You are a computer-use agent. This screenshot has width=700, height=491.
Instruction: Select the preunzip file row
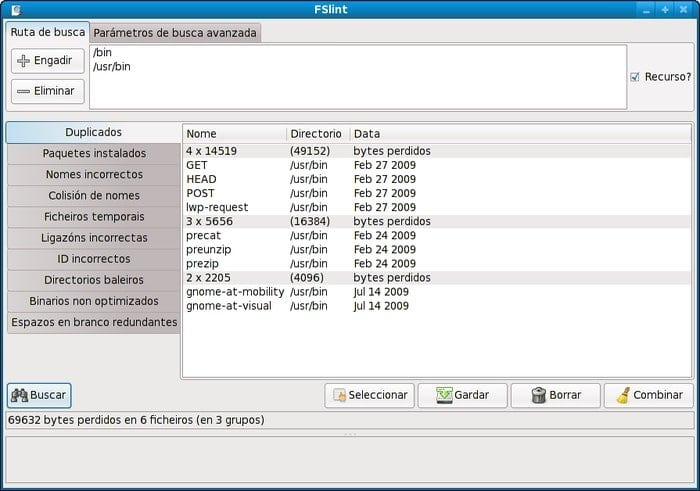pos(437,250)
